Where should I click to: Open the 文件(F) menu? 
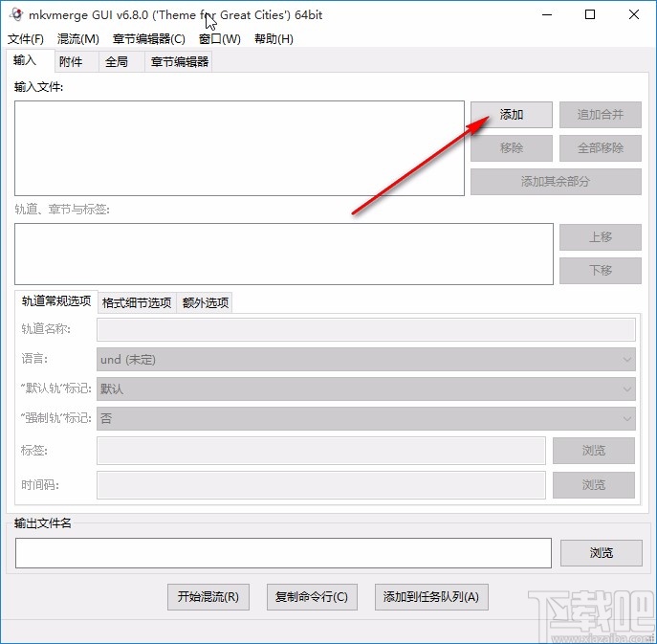pos(26,39)
